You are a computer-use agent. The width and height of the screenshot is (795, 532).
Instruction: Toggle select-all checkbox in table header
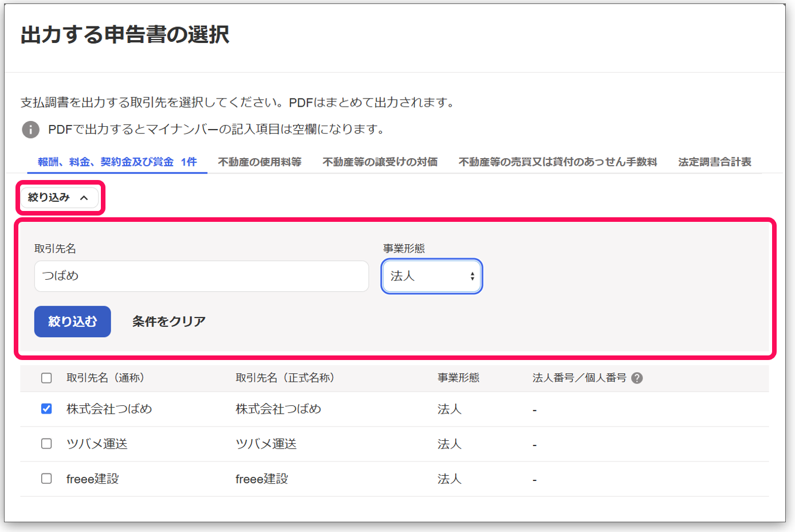tap(46, 378)
